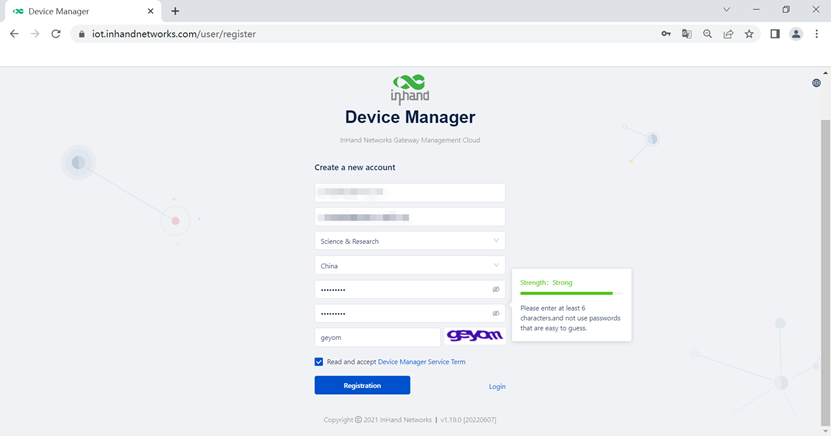This screenshot has height=436, width=831.
Task: Click the confirm password field
Action: [410, 313]
